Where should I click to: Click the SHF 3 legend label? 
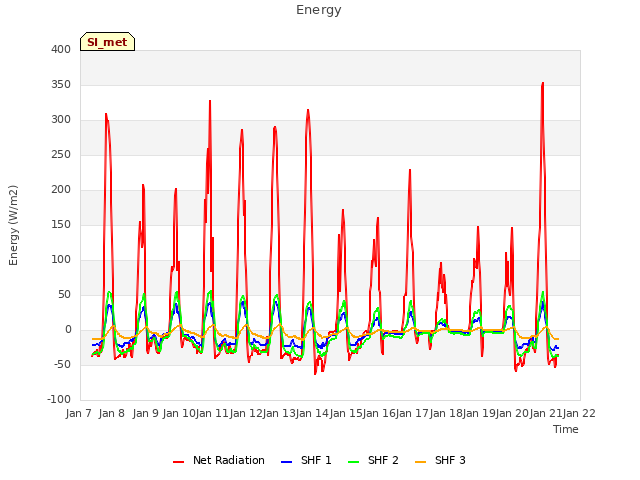point(450,460)
